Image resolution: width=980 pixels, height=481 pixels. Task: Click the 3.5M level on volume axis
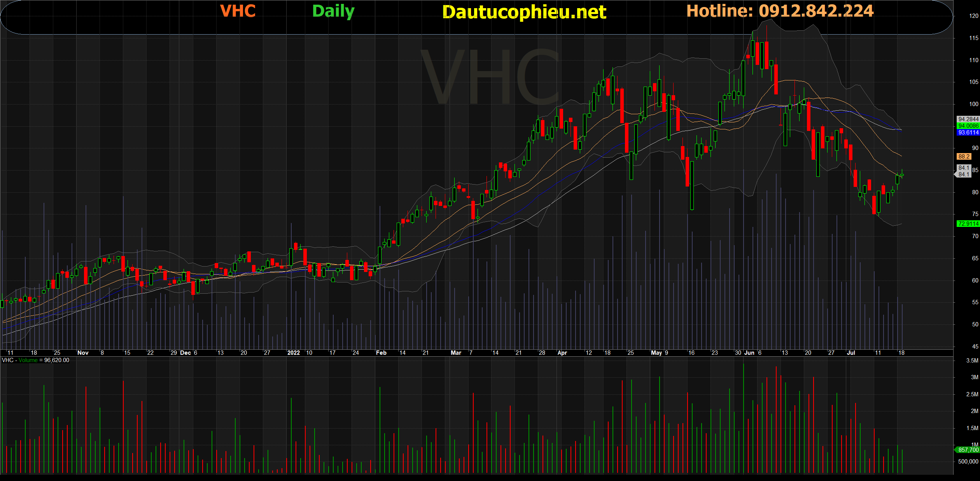coord(972,361)
